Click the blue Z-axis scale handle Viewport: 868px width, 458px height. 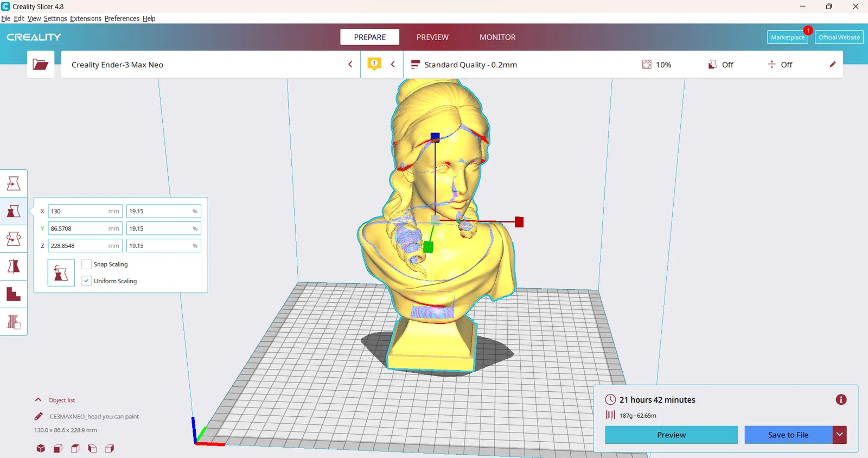point(435,137)
